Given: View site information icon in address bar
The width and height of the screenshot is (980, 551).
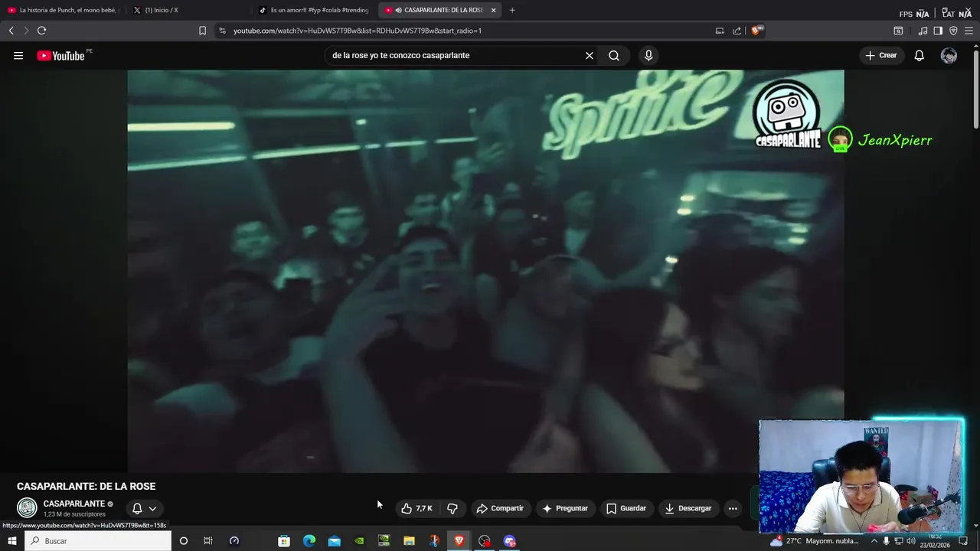Looking at the screenshot, I should [x=222, y=31].
